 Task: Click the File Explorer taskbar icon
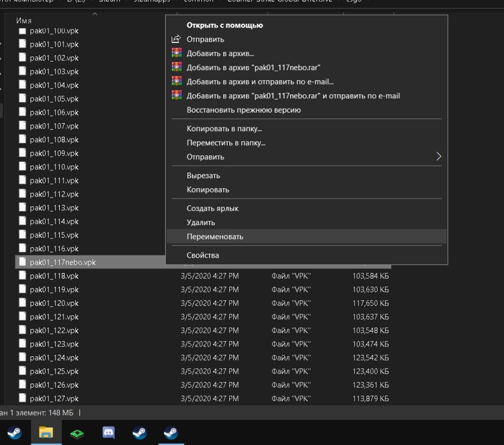click(x=46, y=433)
